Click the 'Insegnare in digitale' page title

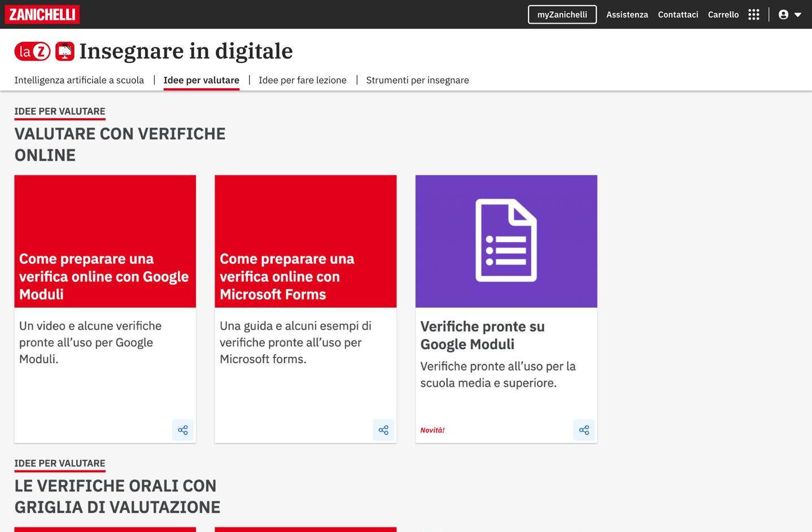186,51
